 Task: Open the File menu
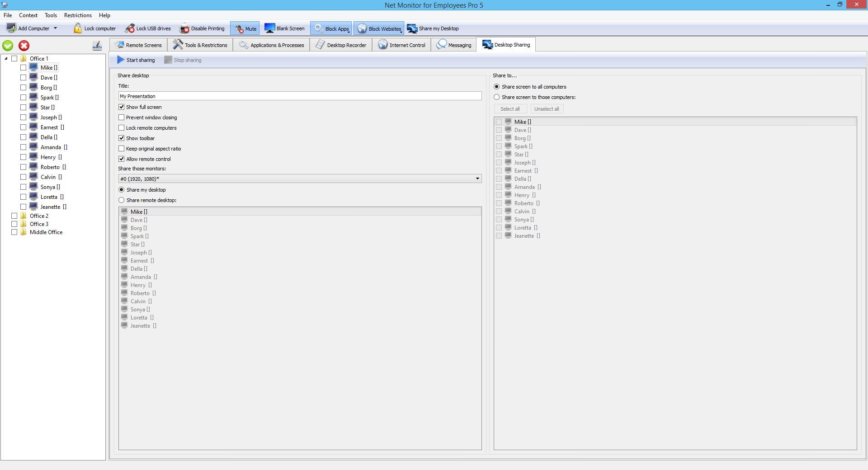(x=8, y=15)
